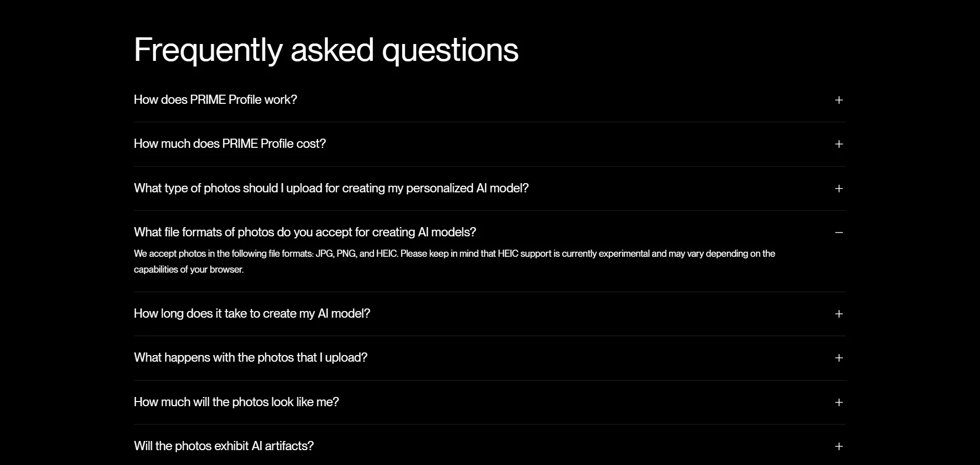The height and width of the screenshot is (465, 980).
Task: Click plus icon beside 'photos look like me' question
Action: point(839,403)
